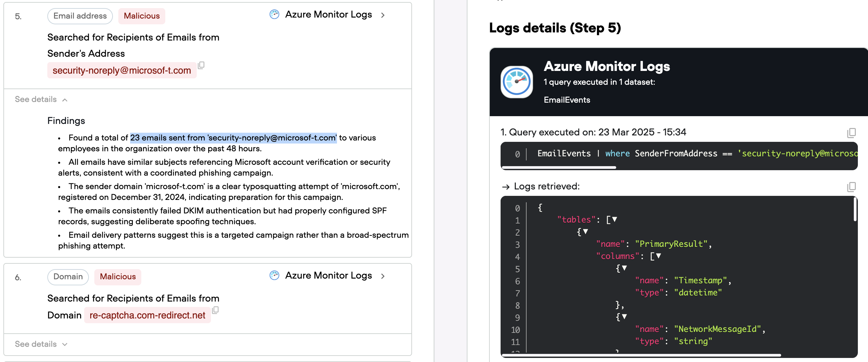Screen dimensions: 868x362
Task: Click the Email address tag in step 5
Action: tap(80, 16)
